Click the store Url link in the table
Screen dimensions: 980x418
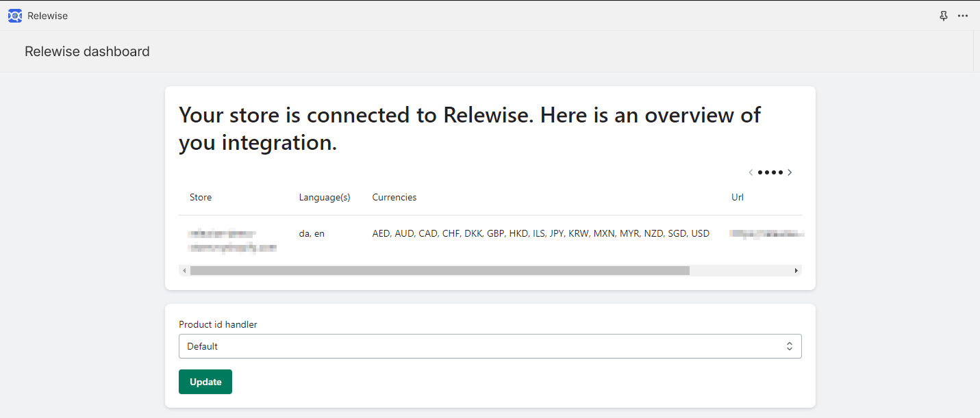(766, 233)
